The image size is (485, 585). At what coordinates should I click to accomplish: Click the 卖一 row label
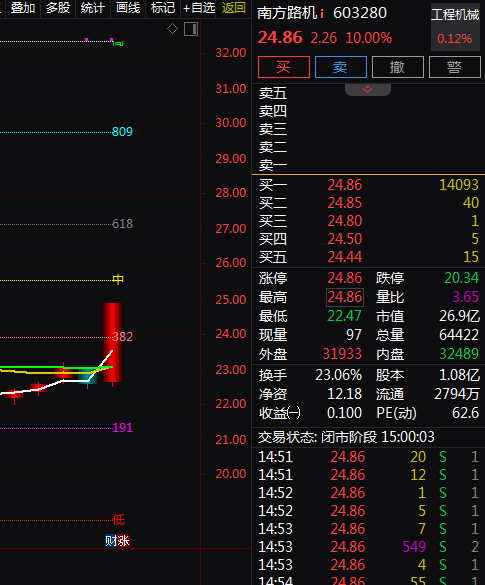pyautogui.click(x=273, y=165)
